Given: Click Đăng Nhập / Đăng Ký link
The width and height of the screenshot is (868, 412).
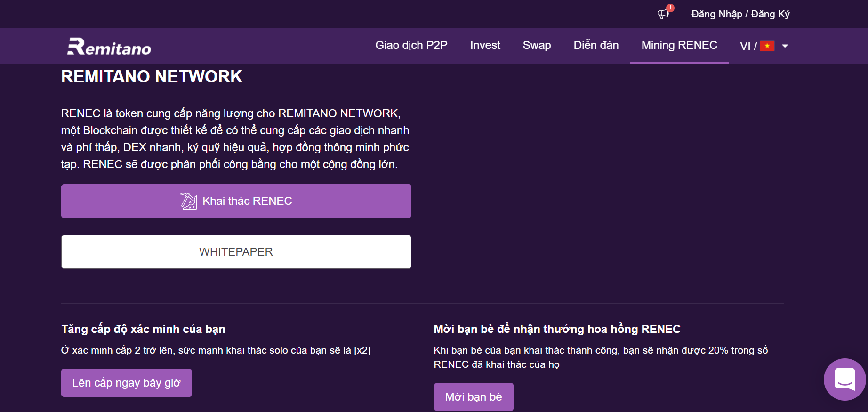Looking at the screenshot, I should click(x=740, y=14).
